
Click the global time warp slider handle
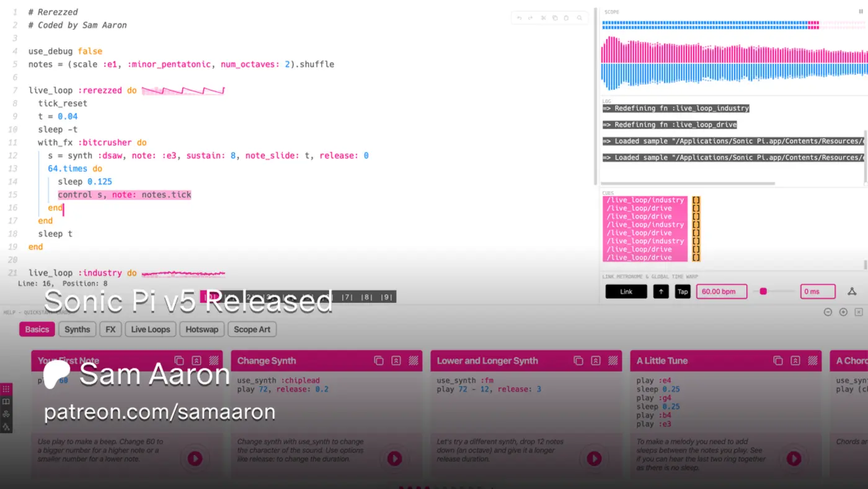tap(763, 291)
